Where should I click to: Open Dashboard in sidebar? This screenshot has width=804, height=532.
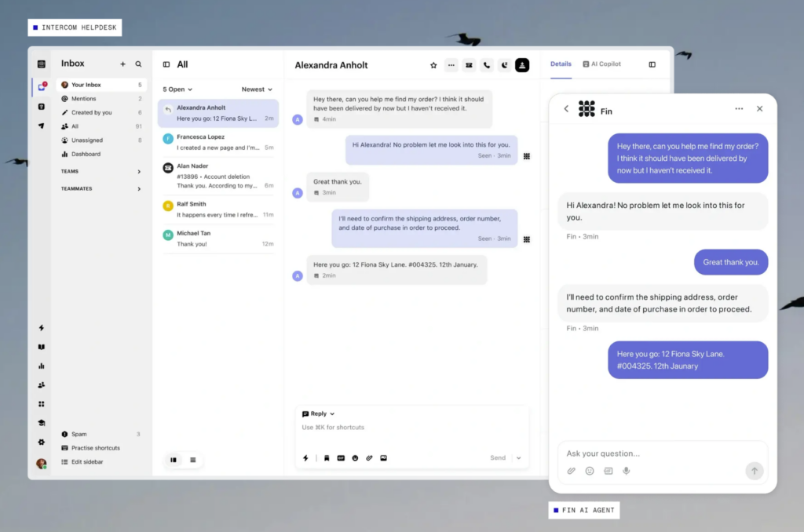(101, 154)
